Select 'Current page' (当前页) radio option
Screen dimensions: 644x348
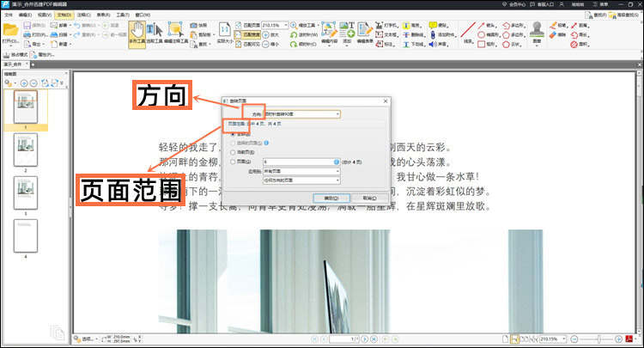tap(233, 152)
